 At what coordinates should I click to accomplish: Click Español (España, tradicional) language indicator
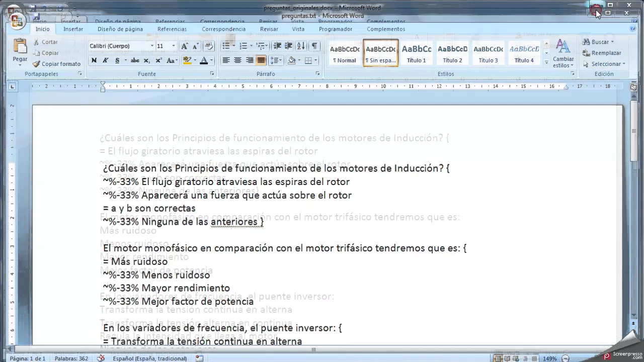point(150,358)
